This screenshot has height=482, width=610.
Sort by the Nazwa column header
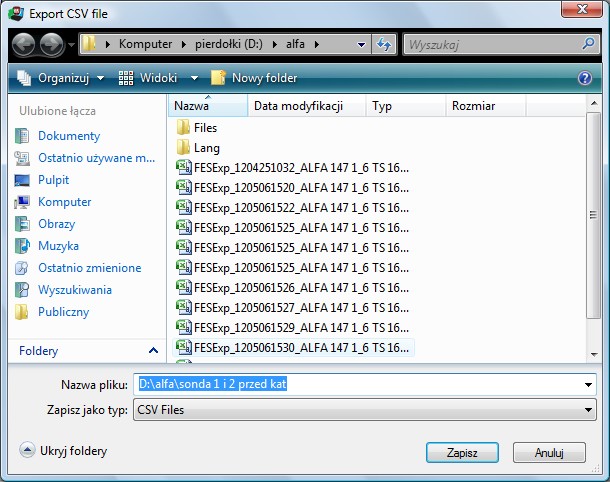tap(208, 105)
